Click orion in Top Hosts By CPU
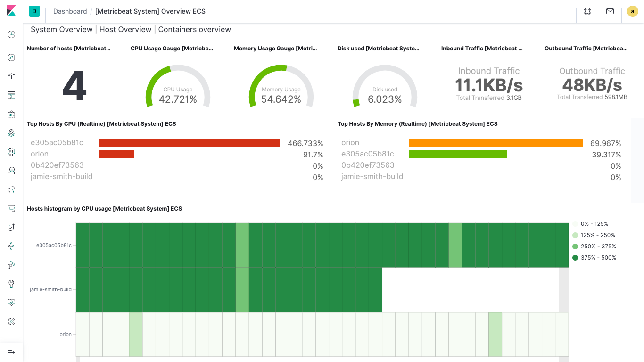This screenshot has height=362, width=644. pos(40,154)
